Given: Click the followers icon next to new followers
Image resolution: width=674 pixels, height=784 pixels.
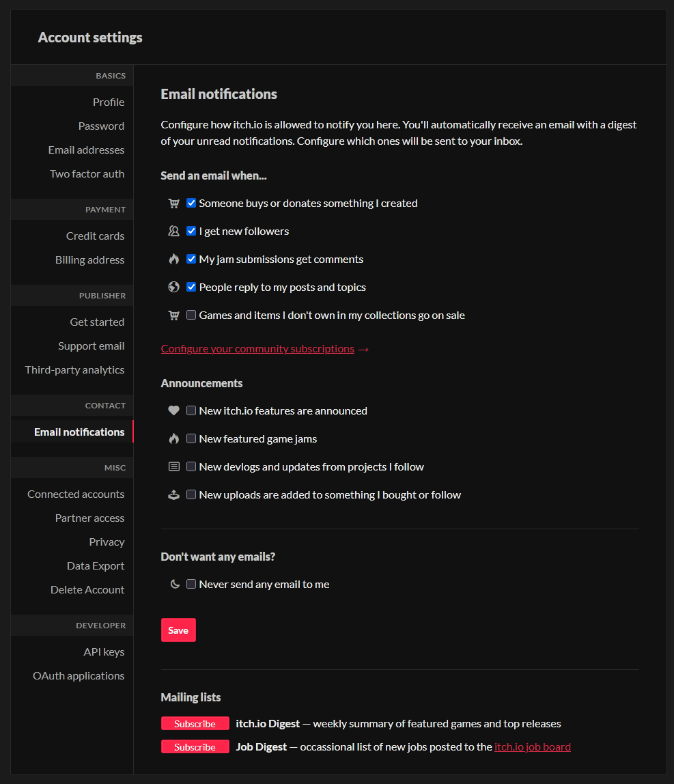Looking at the screenshot, I should coord(173,231).
